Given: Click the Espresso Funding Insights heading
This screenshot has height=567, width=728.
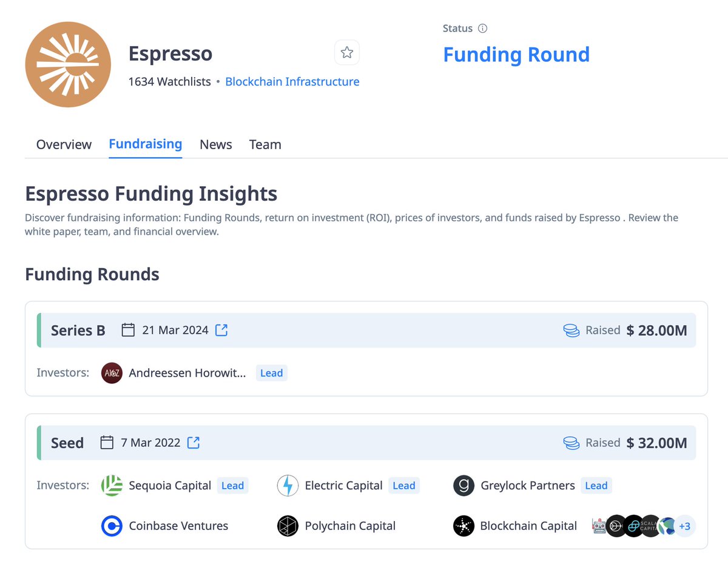Looking at the screenshot, I should click(x=151, y=194).
